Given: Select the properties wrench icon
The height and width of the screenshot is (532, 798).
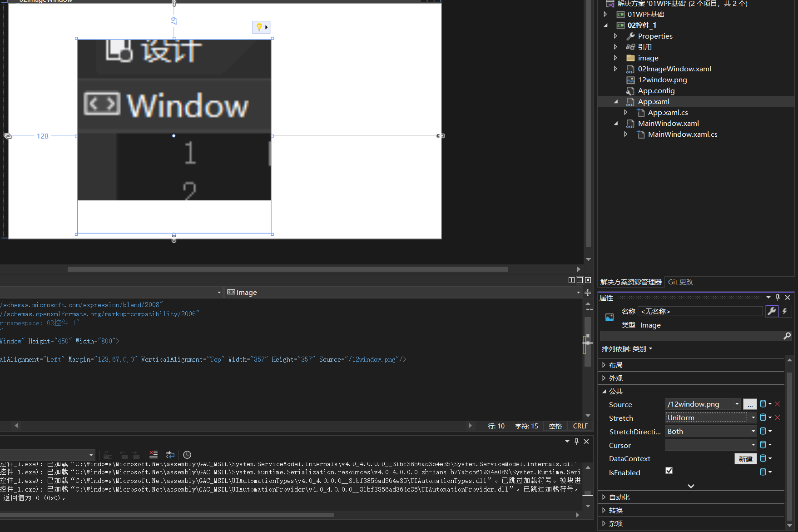Looking at the screenshot, I should coord(773,311).
